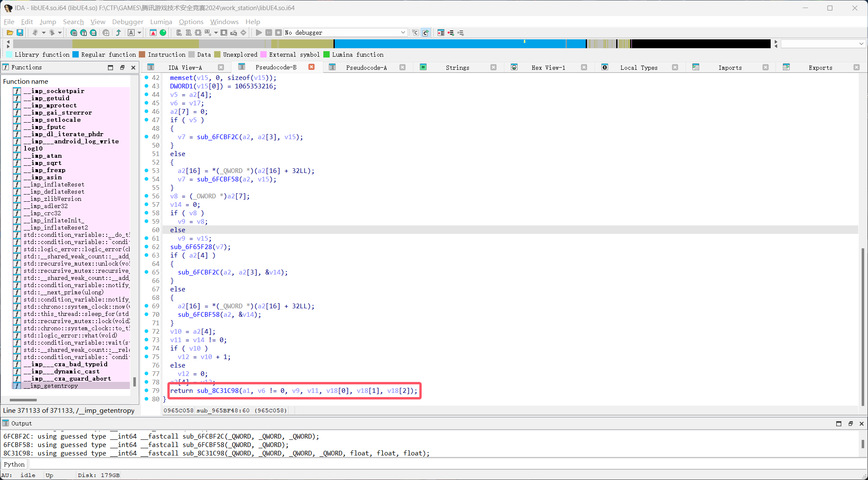Click sub_6F65F28 call on line 62
Viewport: 868px width, 480px height.
(191, 247)
